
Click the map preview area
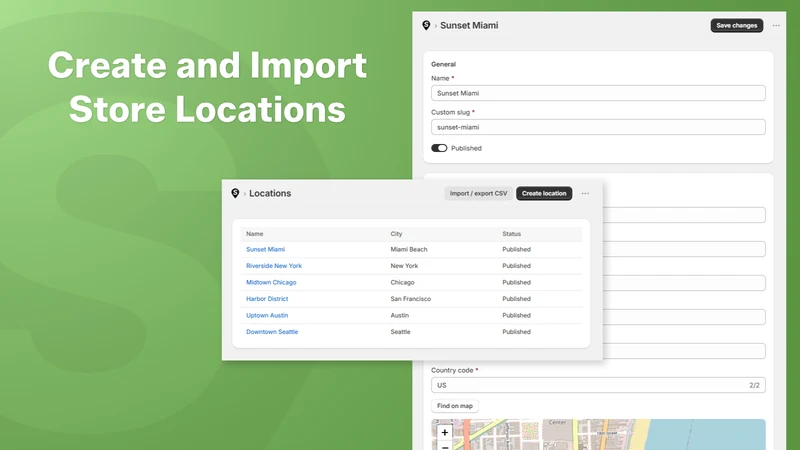pos(598,435)
